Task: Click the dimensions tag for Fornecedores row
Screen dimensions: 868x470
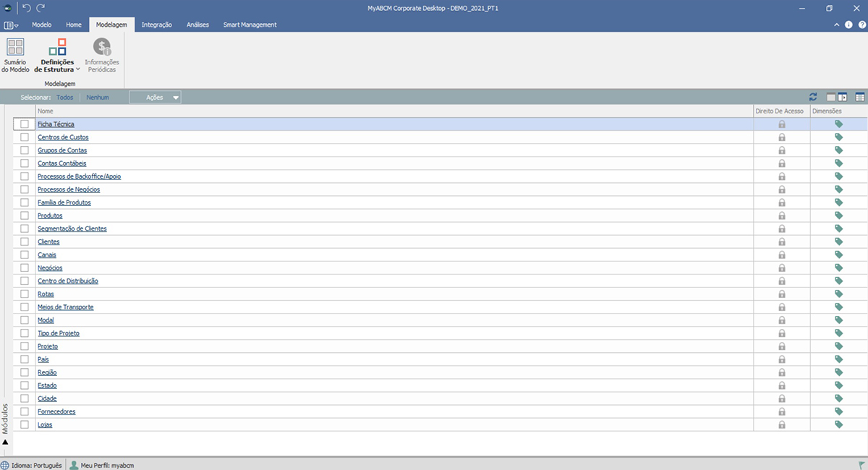Action: pos(839,411)
